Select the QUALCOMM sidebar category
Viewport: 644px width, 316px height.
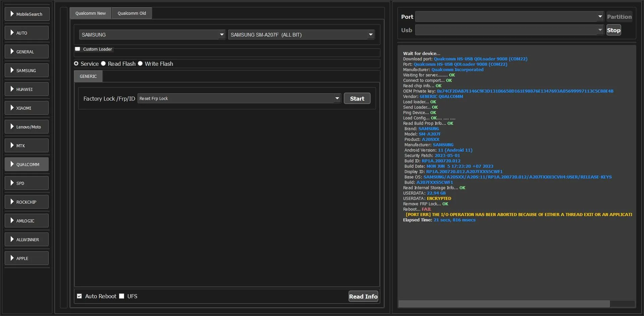[27, 164]
